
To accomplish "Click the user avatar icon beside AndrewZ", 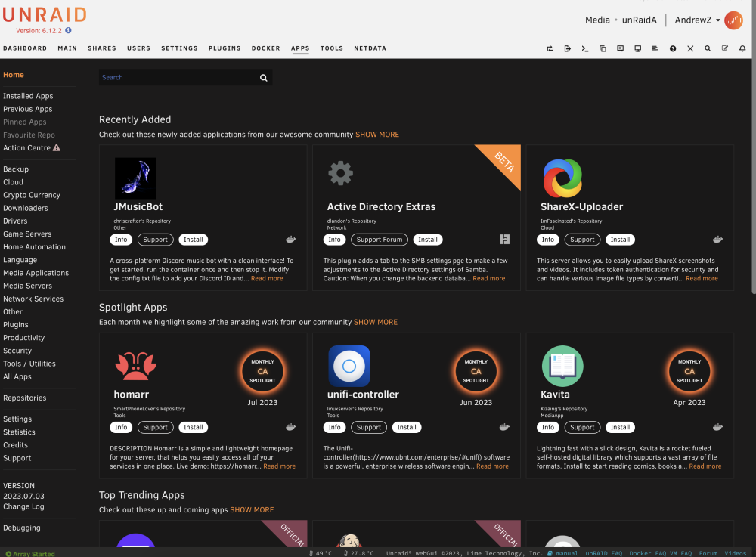I will coord(733,20).
